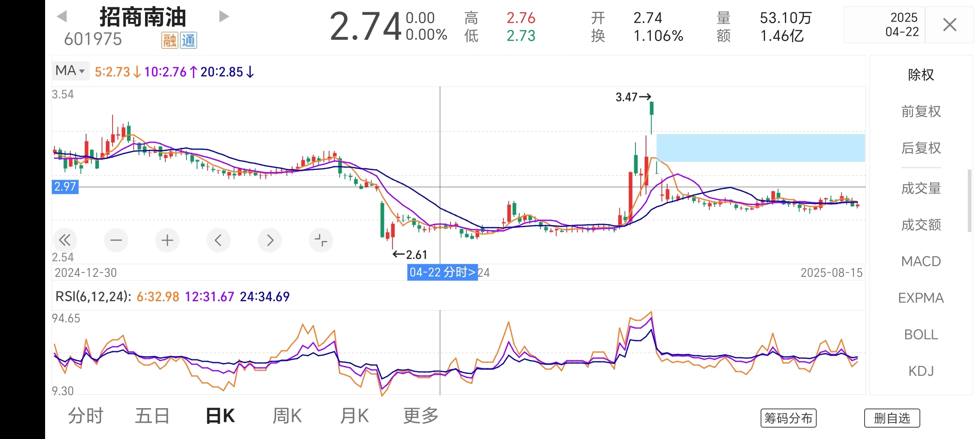The height and width of the screenshot is (439, 980).
Task: Tap the 2025 04-22 date box
Action: 884,25
